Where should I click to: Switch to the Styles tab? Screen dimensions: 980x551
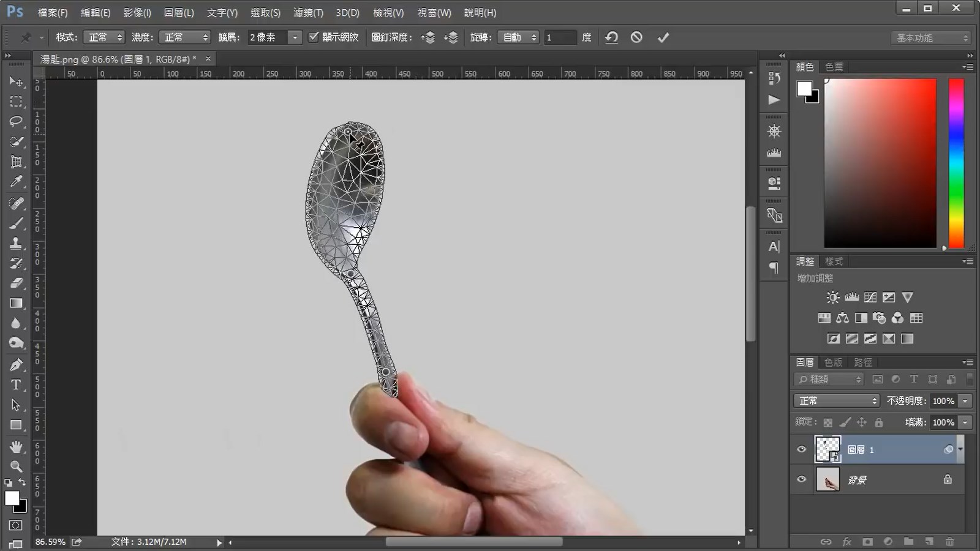point(834,261)
